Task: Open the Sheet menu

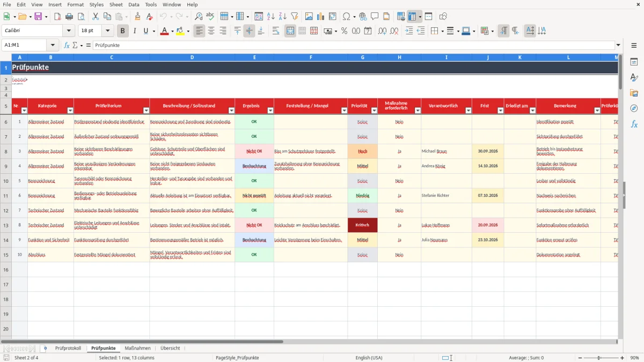Action: [x=116, y=4]
